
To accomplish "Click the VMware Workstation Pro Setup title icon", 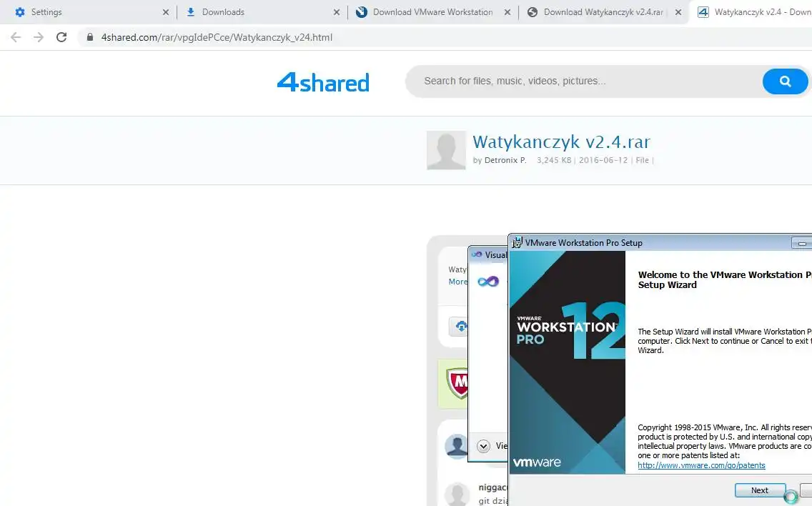I will 517,242.
